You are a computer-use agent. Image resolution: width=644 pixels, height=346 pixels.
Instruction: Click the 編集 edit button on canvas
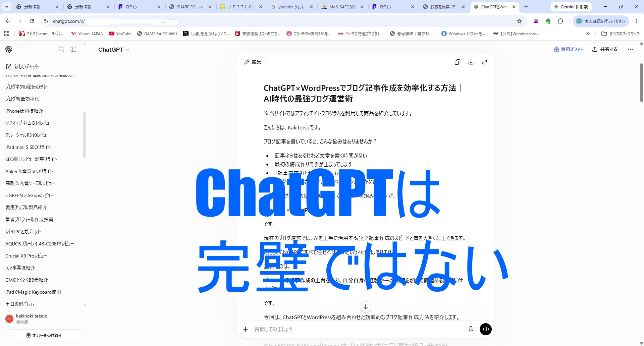[x=253, y=62]
